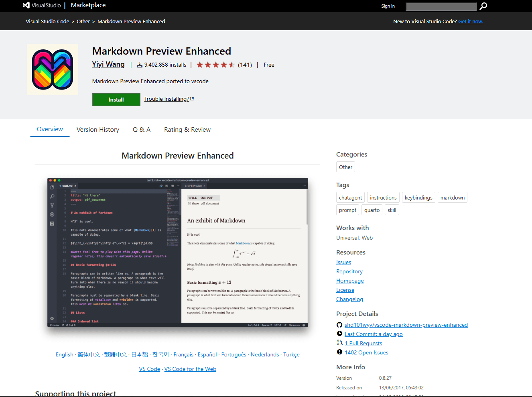Click the 繁體中文 language link
This screenshot has height=397, width=532.
click(x=116, y=354)
